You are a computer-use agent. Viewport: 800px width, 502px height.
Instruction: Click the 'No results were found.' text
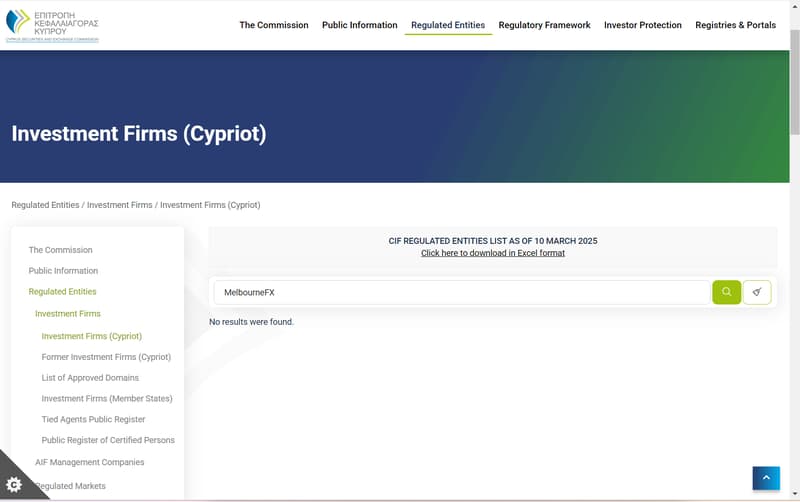point(252,322)
